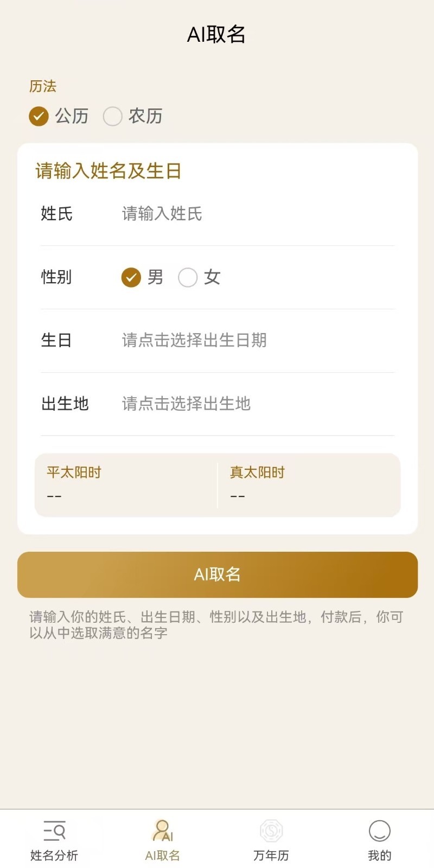Go to the 我的 tab label
Screen dimensions: 434x868
[x=379, y=856]
